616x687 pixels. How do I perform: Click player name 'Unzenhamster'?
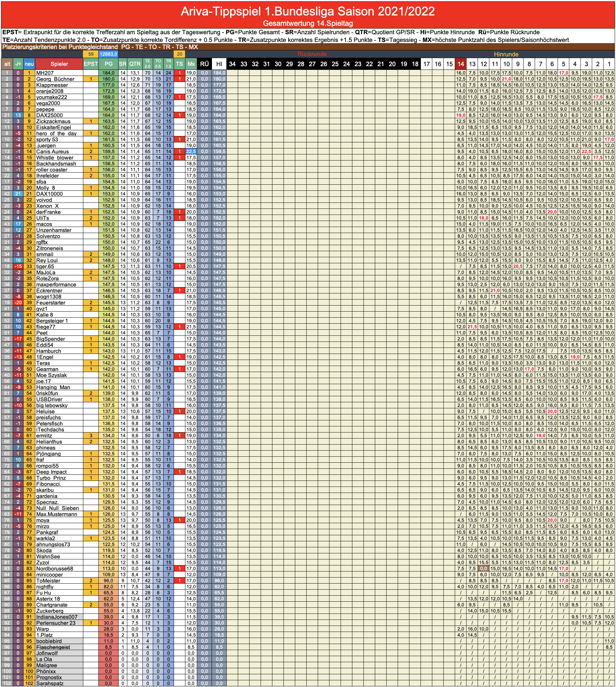tap(53, 230)
